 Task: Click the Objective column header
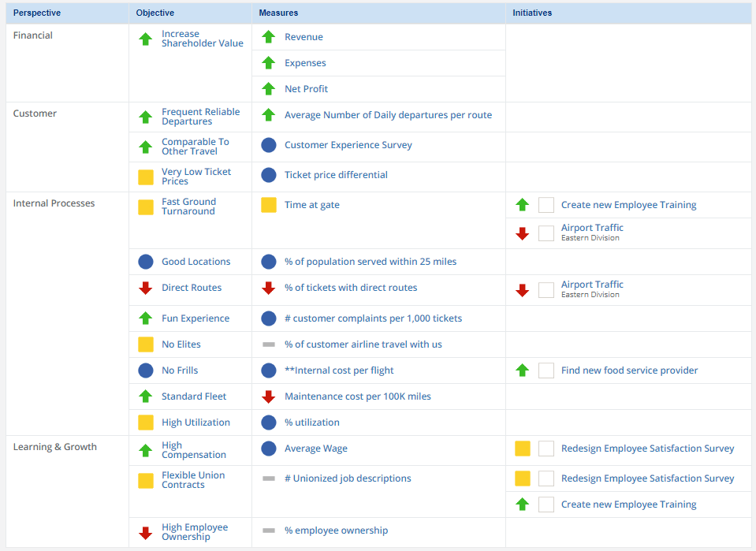[x=155, y=13]
